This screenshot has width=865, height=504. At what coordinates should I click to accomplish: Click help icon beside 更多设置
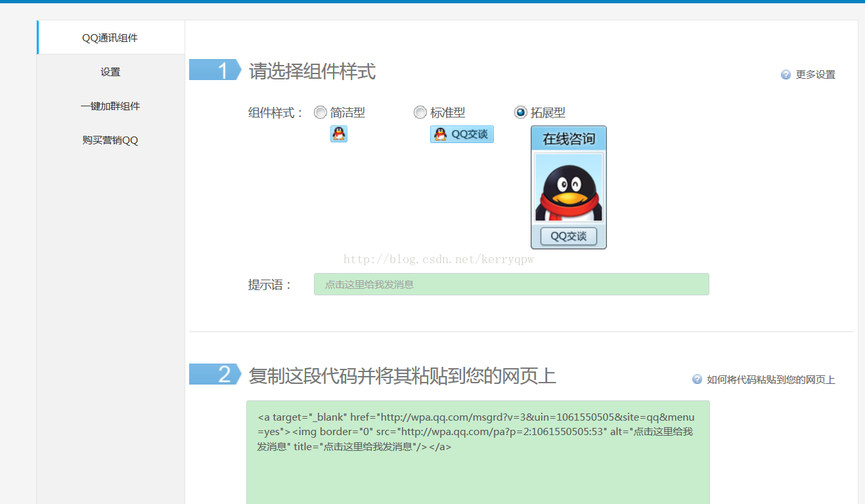786,75
